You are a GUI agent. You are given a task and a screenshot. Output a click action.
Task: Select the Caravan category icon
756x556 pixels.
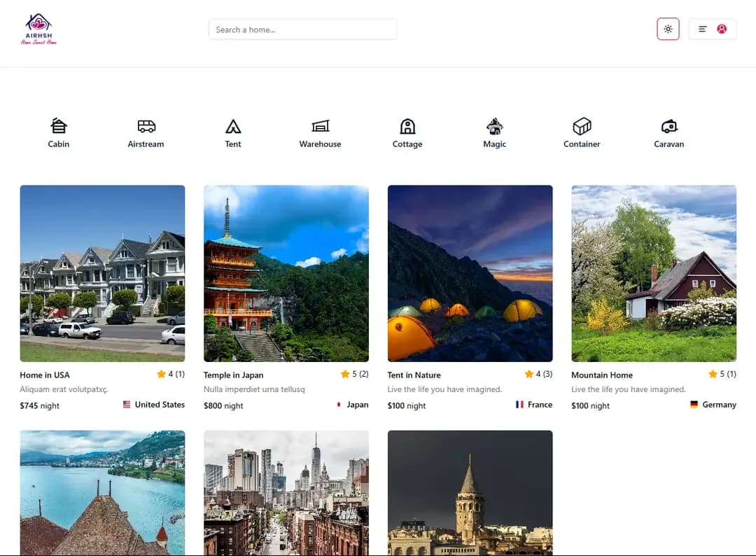click(669, 126)
